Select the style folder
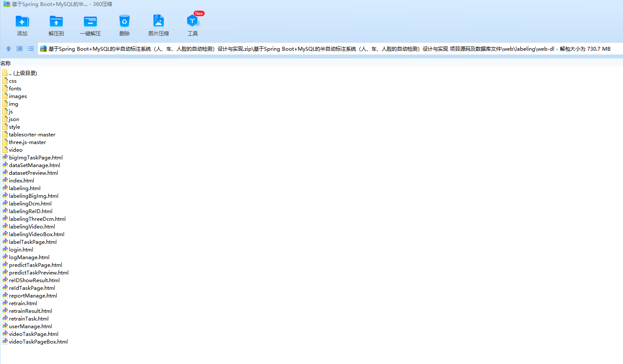The image size is (623, 364). pos(11,127)
